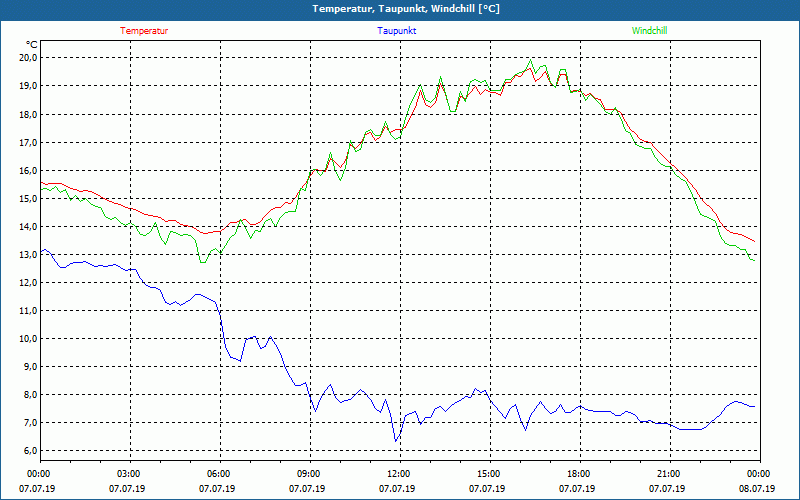This screenshot has height=500, width=800.
Task: Click the 9,0 y-axis value
Action: point(30,367)
